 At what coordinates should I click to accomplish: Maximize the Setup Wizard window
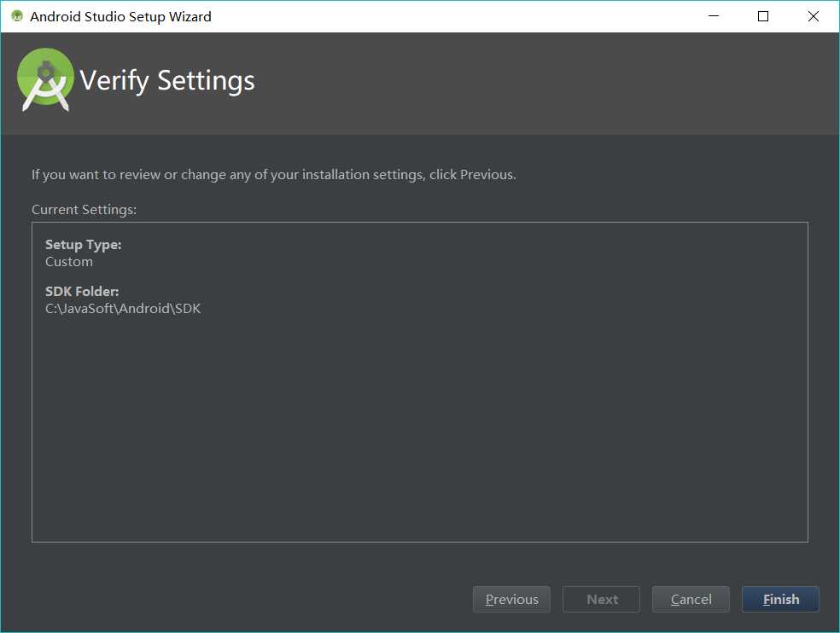[763, 16]
